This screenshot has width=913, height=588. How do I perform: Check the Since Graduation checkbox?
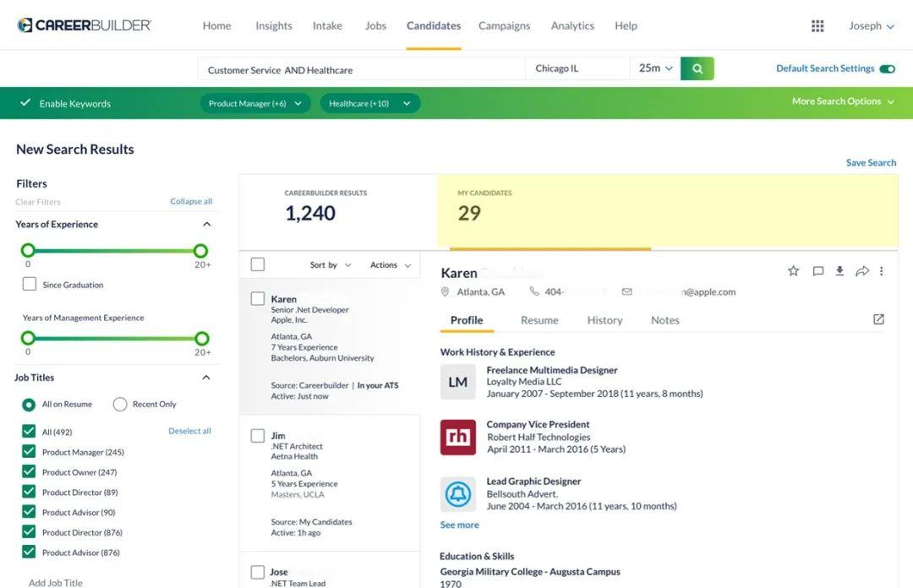point(30,285)
